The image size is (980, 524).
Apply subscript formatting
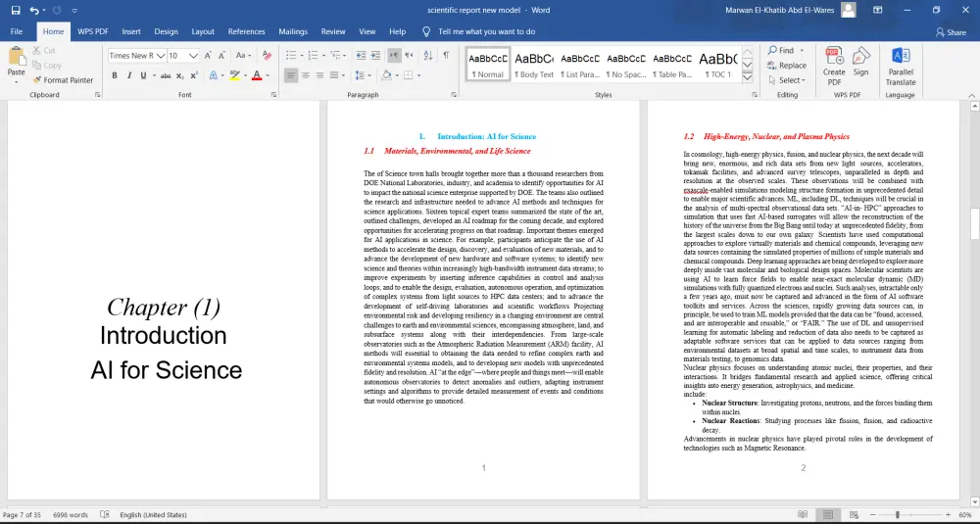[x=180, y=75]
